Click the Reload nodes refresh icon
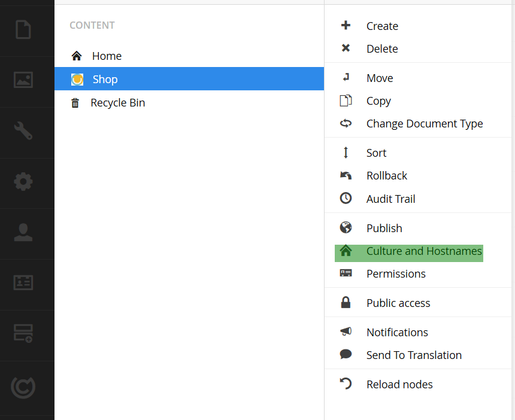The image size is (515, 420). 346,384
